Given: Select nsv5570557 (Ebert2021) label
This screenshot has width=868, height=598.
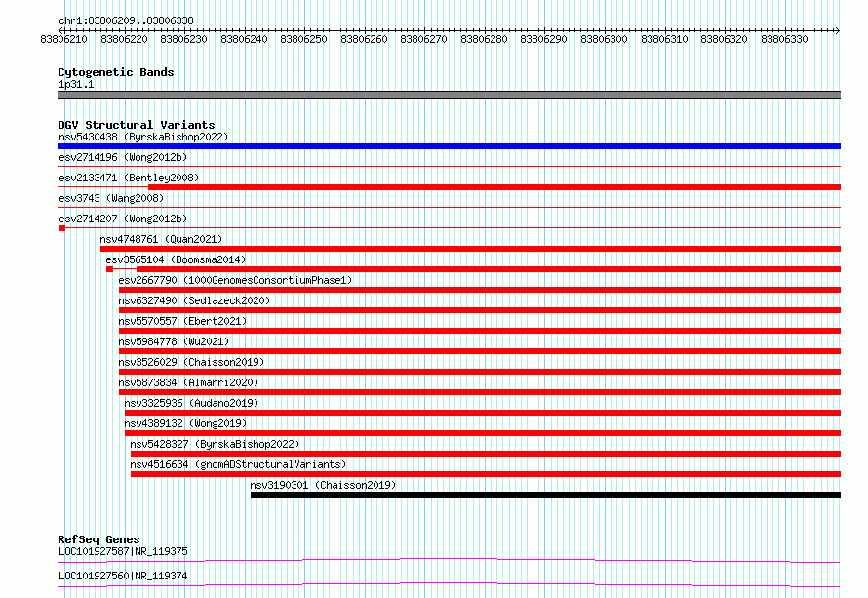Looking at the screenshot, I should pyautogui.click(x=182, y=321).
